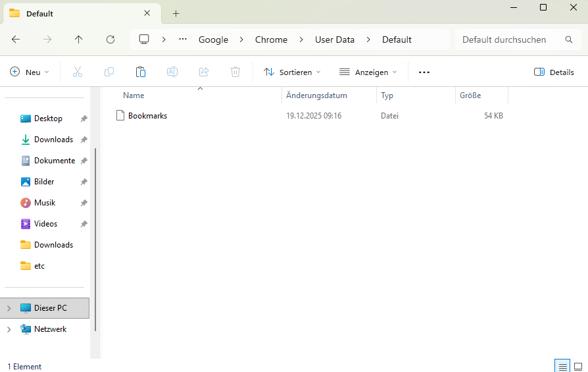Open Dokumente in the sidebar
588x372 pixels.
point(55,161)
